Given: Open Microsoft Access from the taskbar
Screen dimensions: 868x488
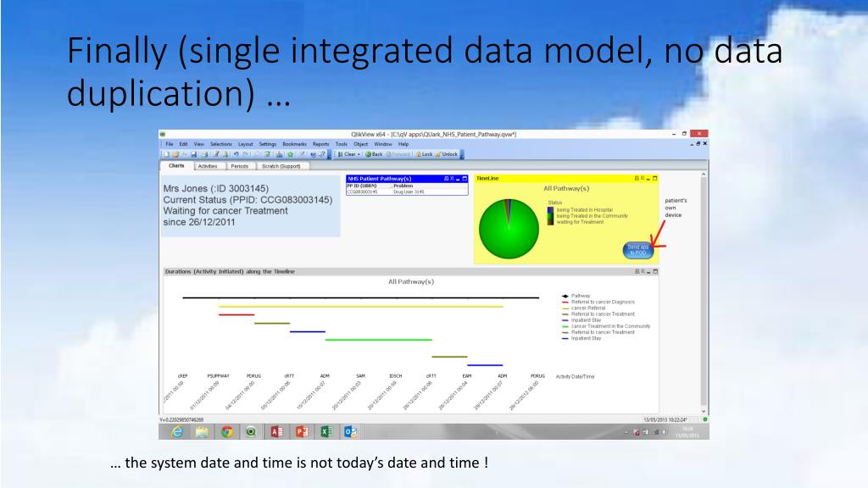Looking at the screenshot, I should [276, 431].
